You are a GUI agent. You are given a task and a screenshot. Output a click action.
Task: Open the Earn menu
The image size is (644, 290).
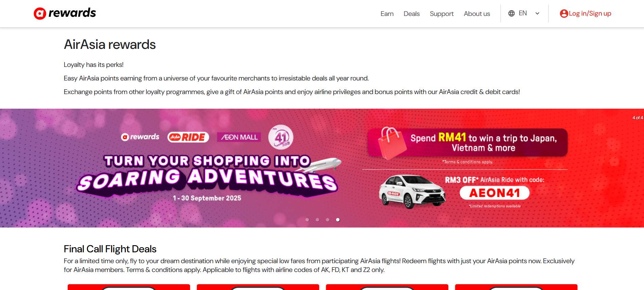tap(387, 14)
